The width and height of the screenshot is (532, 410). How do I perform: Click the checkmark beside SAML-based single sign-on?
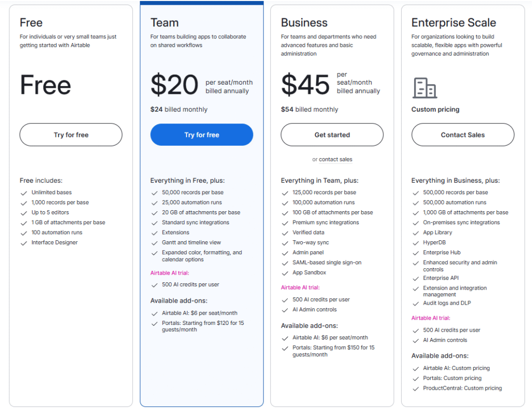(285, 263)
